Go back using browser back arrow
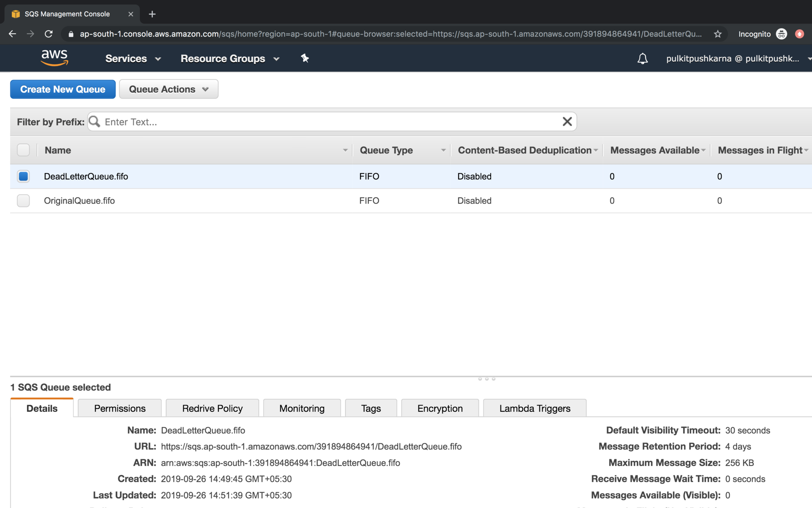Image resolution: width=812 pixels, height=508 pixels. click(12, 34)
